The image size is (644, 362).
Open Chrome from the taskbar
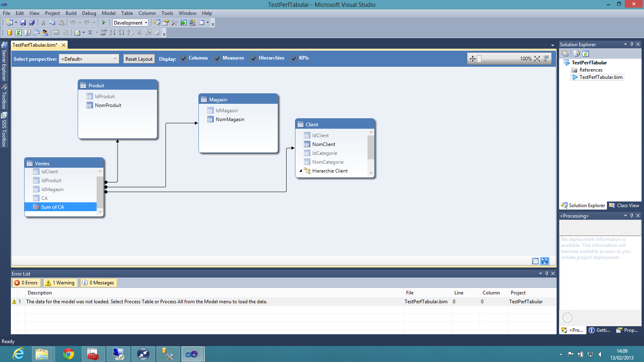(68, 354)
